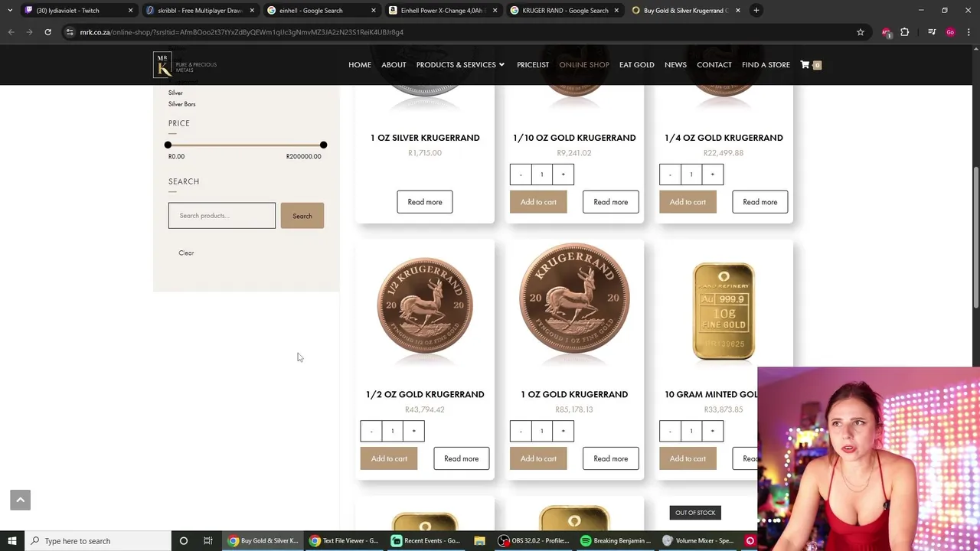Decrease quantity of 1/10 oz Gold Krugerrand

(521, 174)
